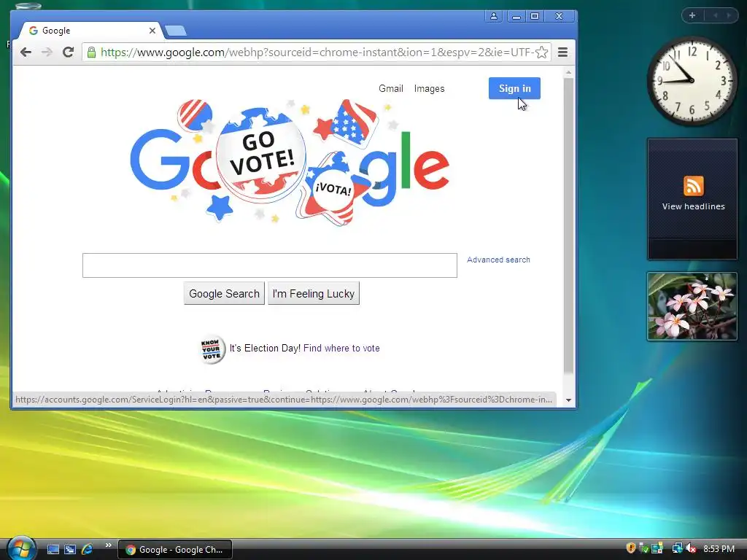Open a new tab in Chrome
Image resolution: width=747 pixels, height=560 pixels.
click(176, 31)
